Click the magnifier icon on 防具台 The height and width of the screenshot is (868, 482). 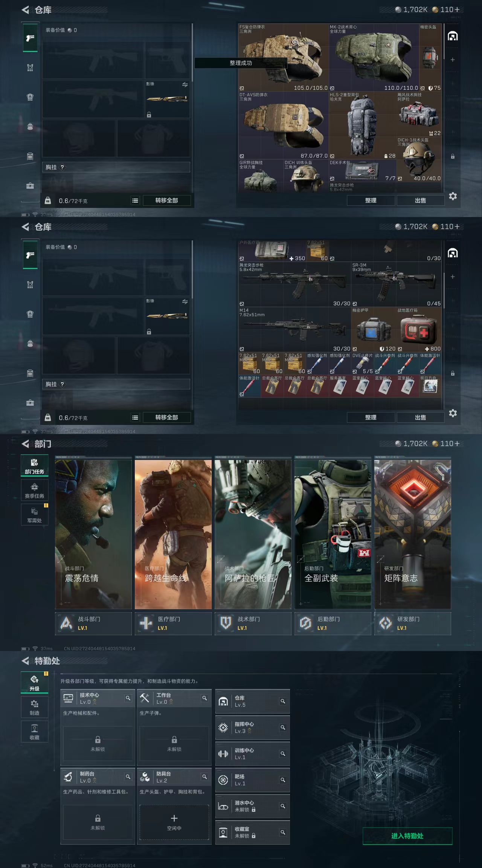pos(204,777)
